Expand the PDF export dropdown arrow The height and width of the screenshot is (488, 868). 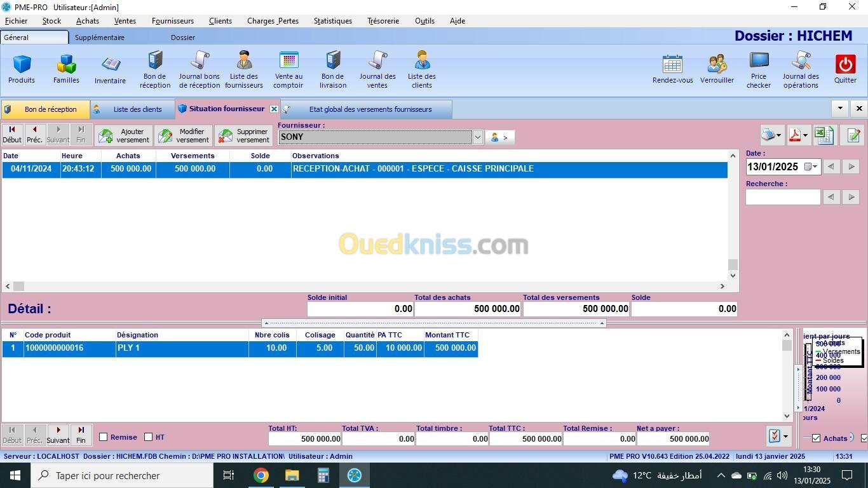[806, 135]
